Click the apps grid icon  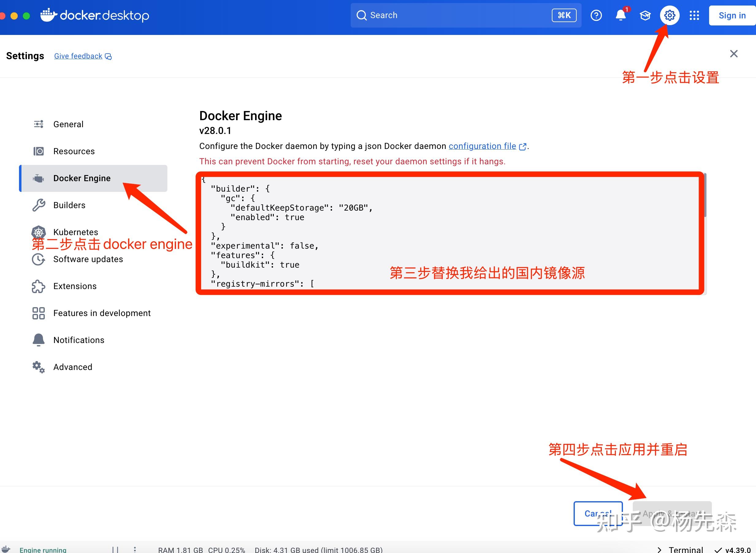pyautogui.click(x=694, y=15)
